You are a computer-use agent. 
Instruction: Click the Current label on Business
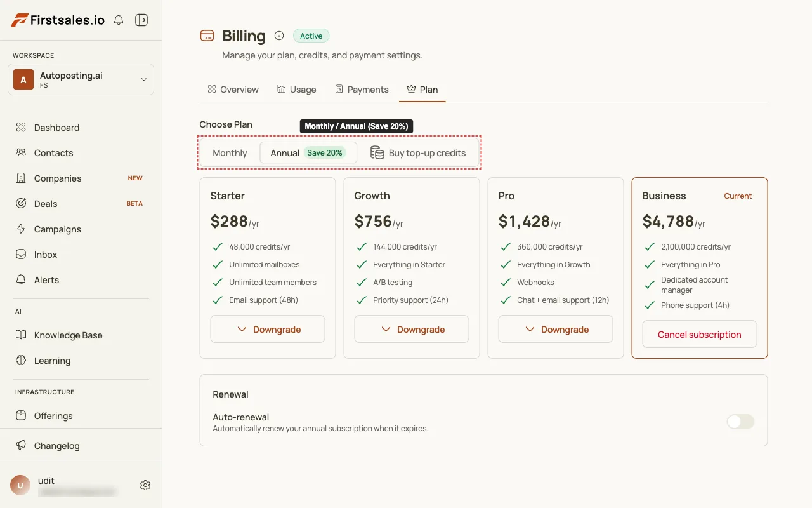(x=738, y=196)
